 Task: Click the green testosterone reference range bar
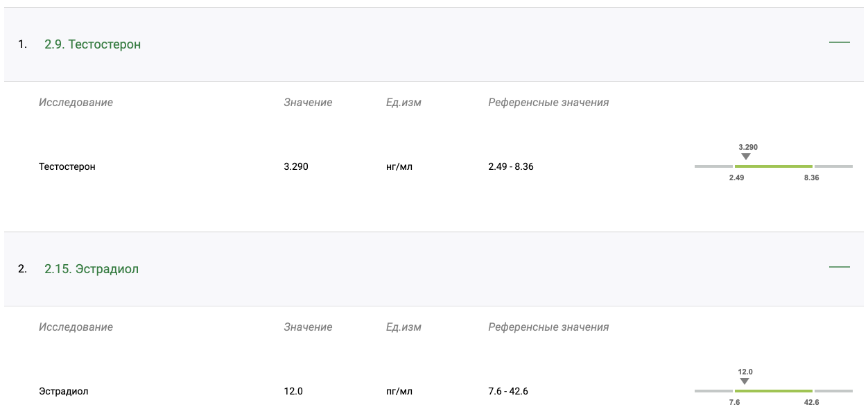pyautogui.click(x=773, y=166)
